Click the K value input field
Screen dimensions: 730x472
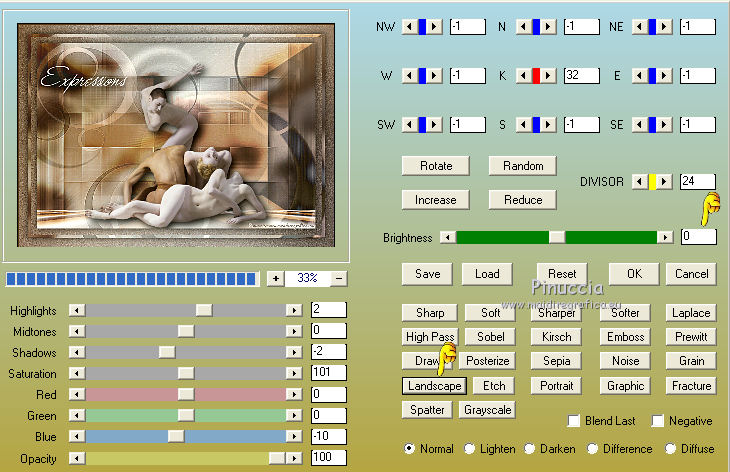[x=581, y=75]
